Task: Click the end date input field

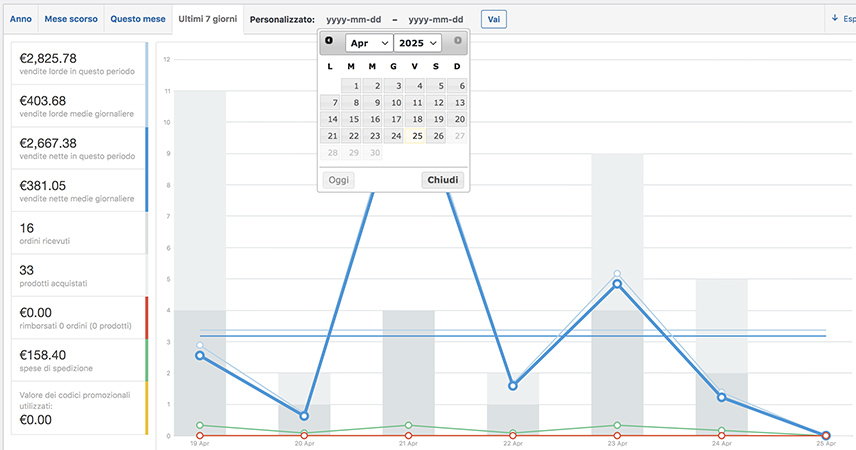Action: coord(436,19)
